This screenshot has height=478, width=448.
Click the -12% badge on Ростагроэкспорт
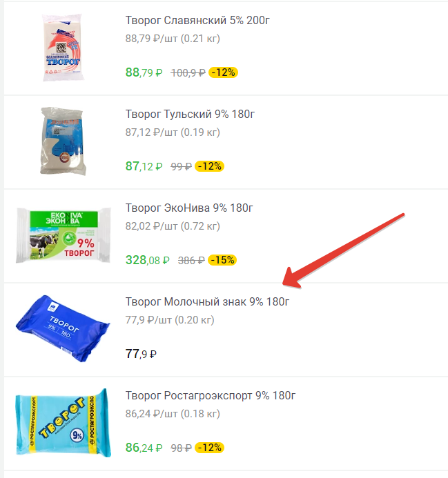pyautogui.click(x=210, y=448)
